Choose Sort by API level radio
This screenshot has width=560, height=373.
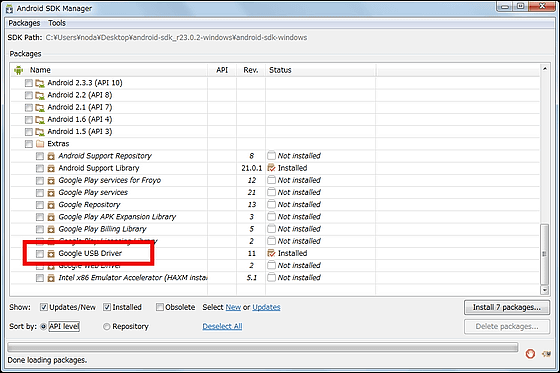coord(44,327)
